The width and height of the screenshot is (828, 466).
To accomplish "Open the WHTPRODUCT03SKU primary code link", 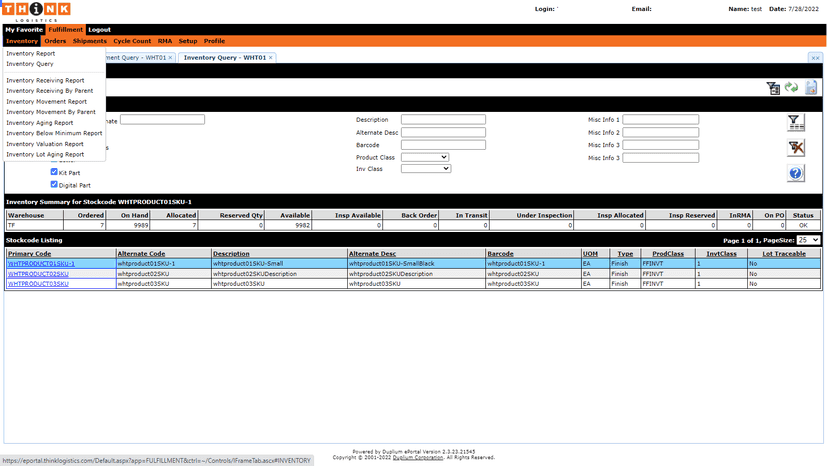I will pos(38,284).
